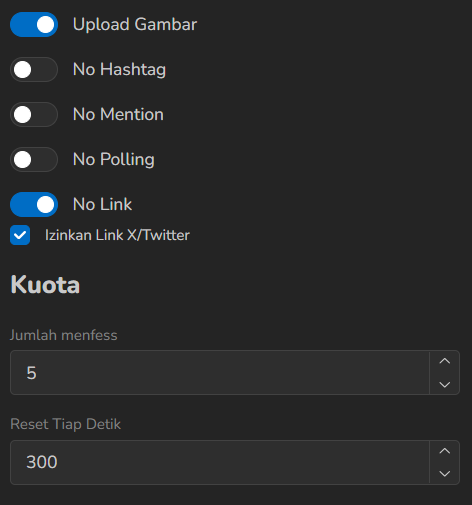
Task: Enable the No Hashtag switch
Action: click(x=34, y=70)
